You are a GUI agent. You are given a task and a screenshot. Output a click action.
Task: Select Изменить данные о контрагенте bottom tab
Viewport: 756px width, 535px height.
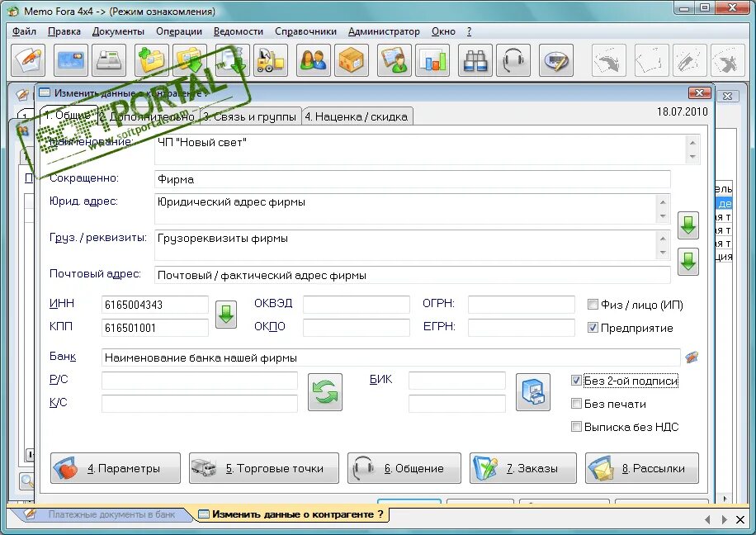pyautogui.click(x=291, y=514)
